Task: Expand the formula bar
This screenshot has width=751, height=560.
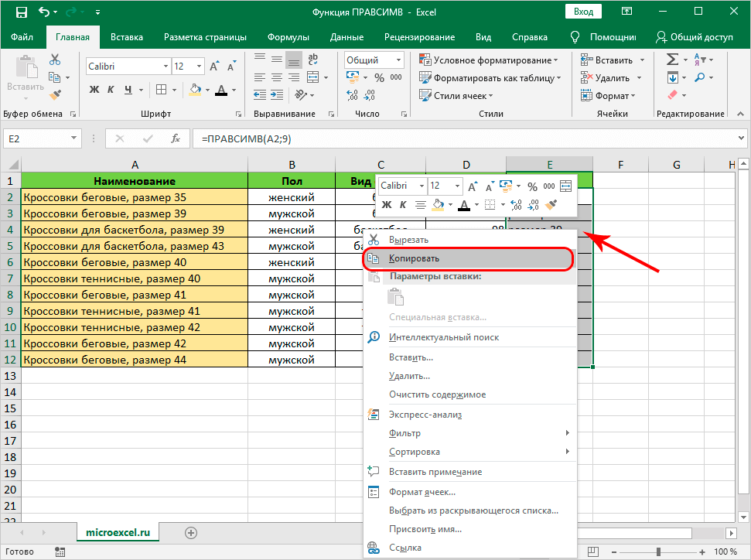Action: (x=742, y=138)
